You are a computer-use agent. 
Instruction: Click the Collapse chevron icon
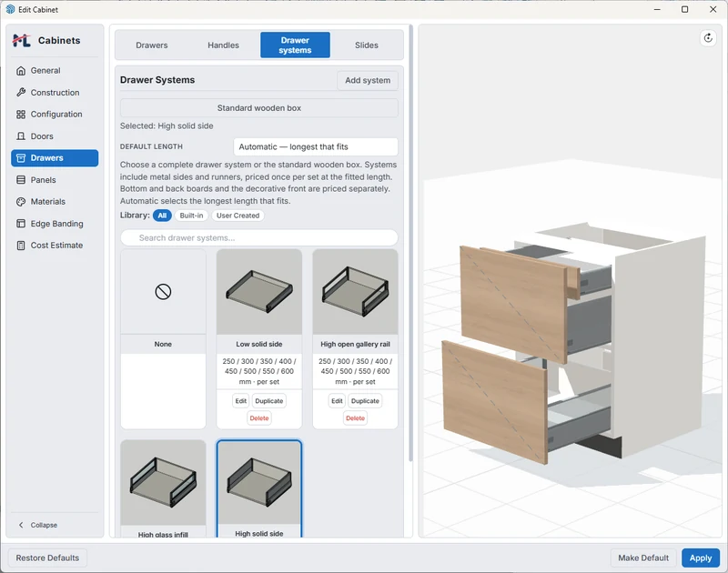point(21,525)
